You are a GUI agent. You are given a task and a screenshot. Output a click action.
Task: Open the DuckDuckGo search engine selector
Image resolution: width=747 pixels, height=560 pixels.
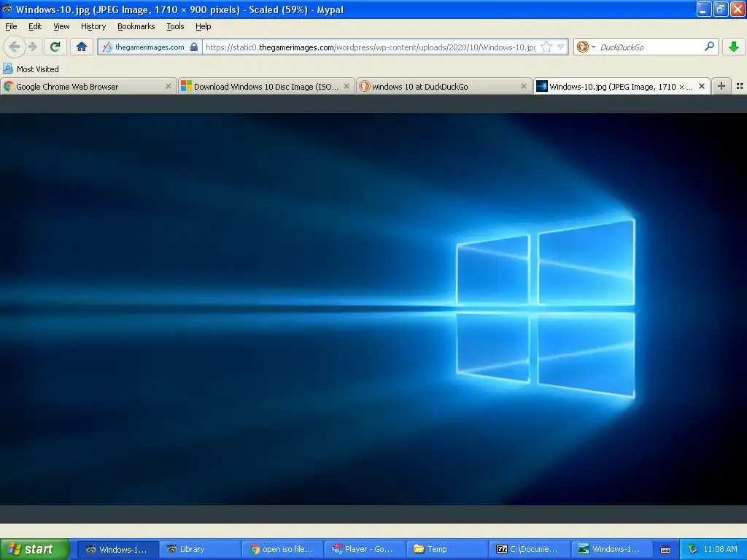586,47
